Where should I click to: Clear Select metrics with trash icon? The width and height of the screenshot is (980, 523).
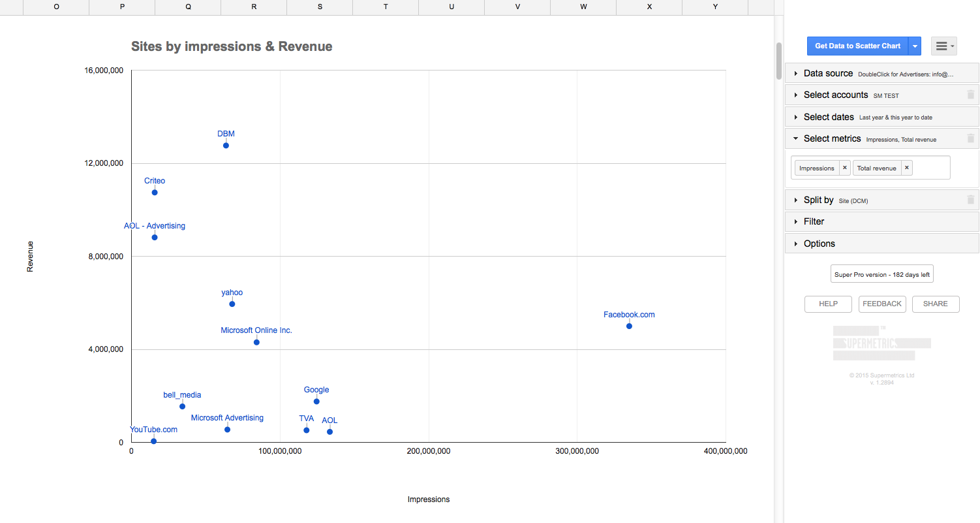[x=971, y=138]
